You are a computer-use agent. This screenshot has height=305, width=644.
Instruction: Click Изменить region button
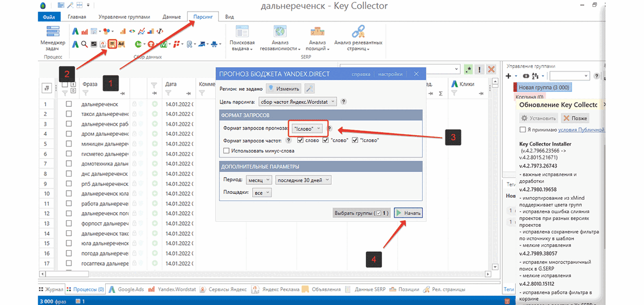(x=284, y=88)
